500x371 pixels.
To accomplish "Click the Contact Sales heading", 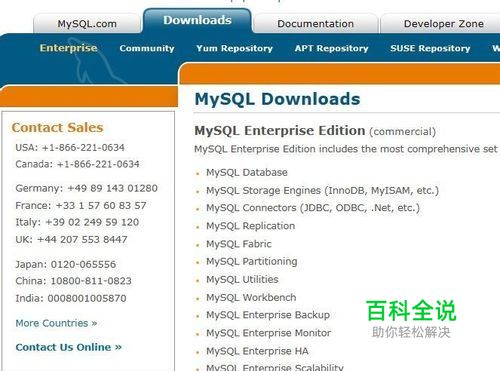I will click(x=57, y=127).
